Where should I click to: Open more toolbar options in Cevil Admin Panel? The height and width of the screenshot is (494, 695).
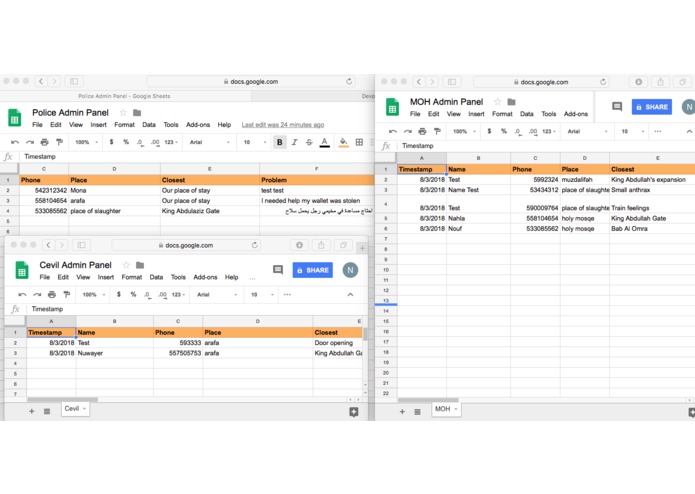coord(287,295)
